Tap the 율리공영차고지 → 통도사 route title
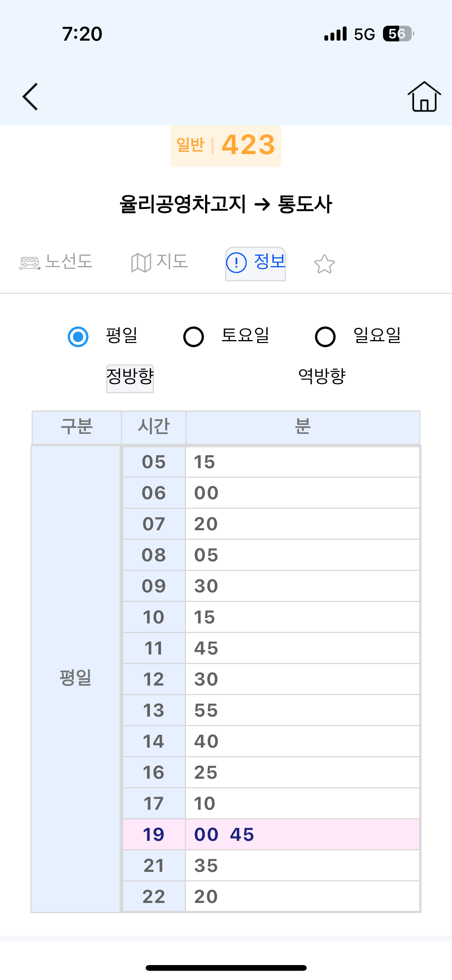Viewport: 452px width, 980px height. [226, 204]
